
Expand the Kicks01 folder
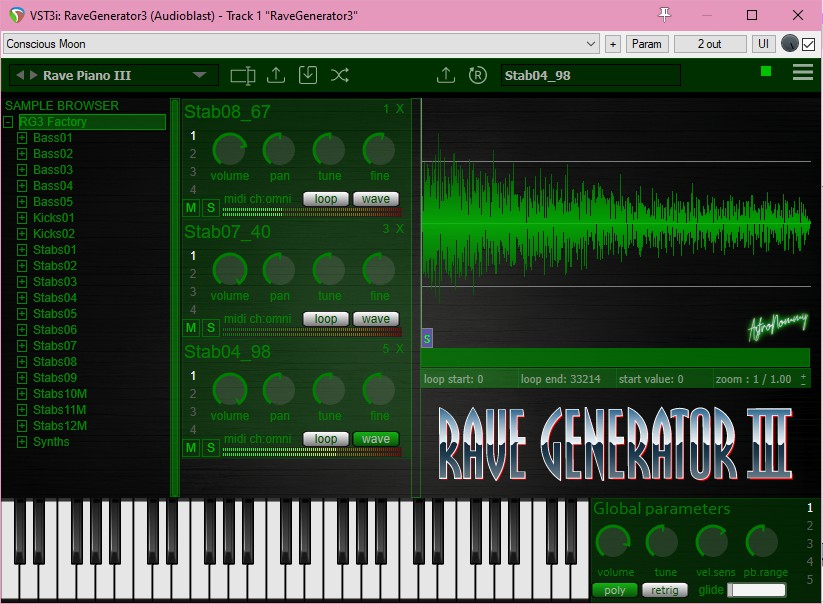pos(22,218)
